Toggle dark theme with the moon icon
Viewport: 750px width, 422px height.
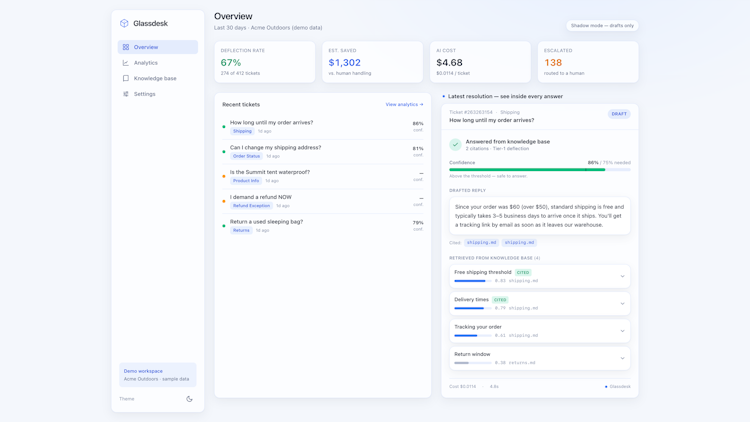(189, 399)
